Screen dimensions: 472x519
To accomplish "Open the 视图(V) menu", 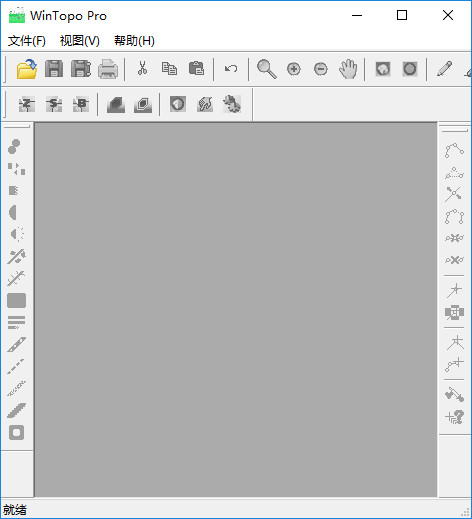I will (x=80, y=41).
